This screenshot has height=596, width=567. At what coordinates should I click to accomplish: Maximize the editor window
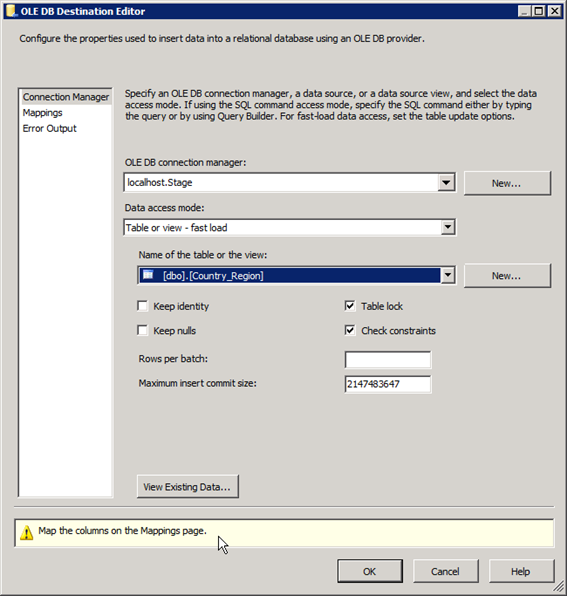(x=539, y=11)
